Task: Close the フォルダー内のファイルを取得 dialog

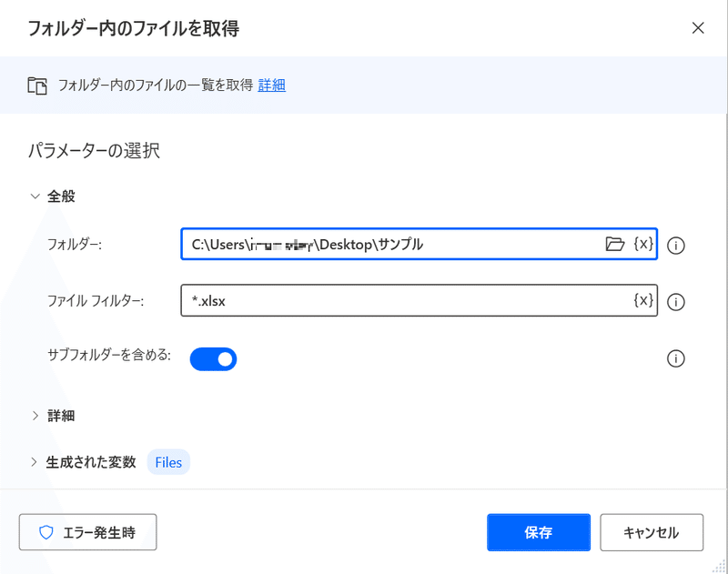Action: pyautogui.click(x=698, y=28)
